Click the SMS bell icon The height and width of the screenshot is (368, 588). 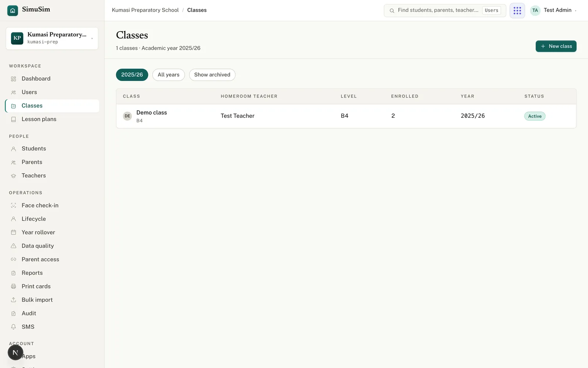pyautogui.click(x=14, y=327)
